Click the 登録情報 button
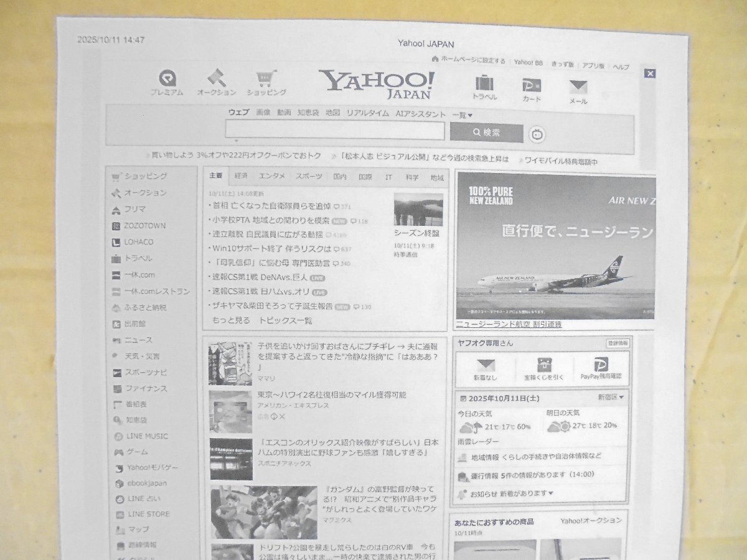The width and height of the screenshot is (747, 560). point(618,343)
